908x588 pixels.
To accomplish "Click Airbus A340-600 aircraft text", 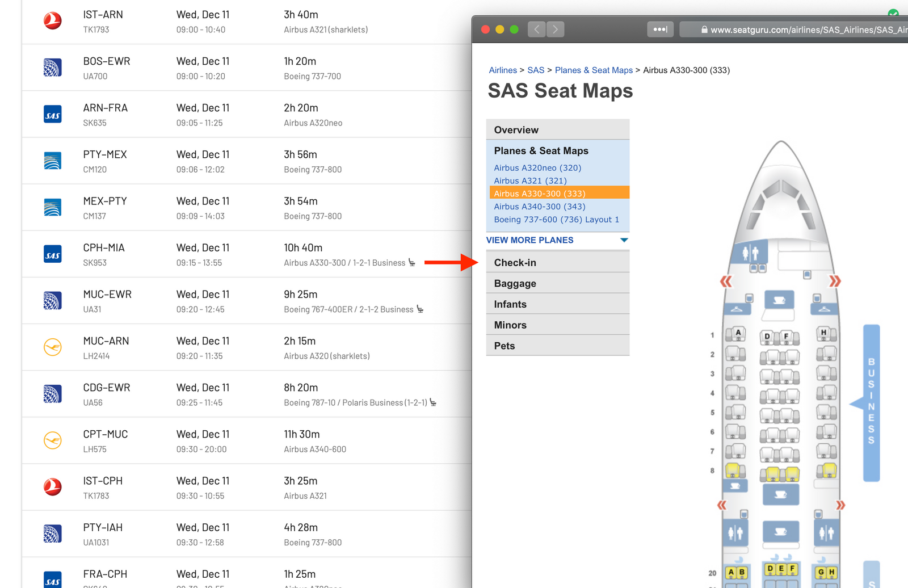I will click(315, 449).
